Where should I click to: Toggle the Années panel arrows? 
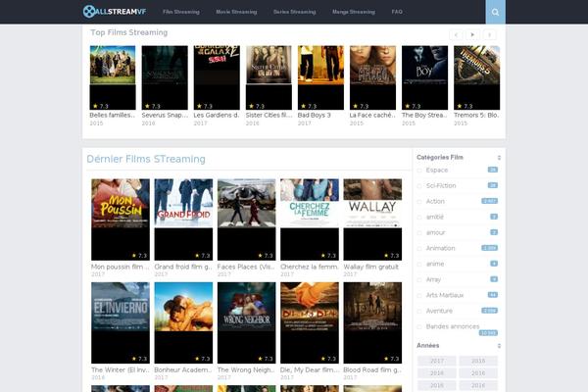pos(499,346)
